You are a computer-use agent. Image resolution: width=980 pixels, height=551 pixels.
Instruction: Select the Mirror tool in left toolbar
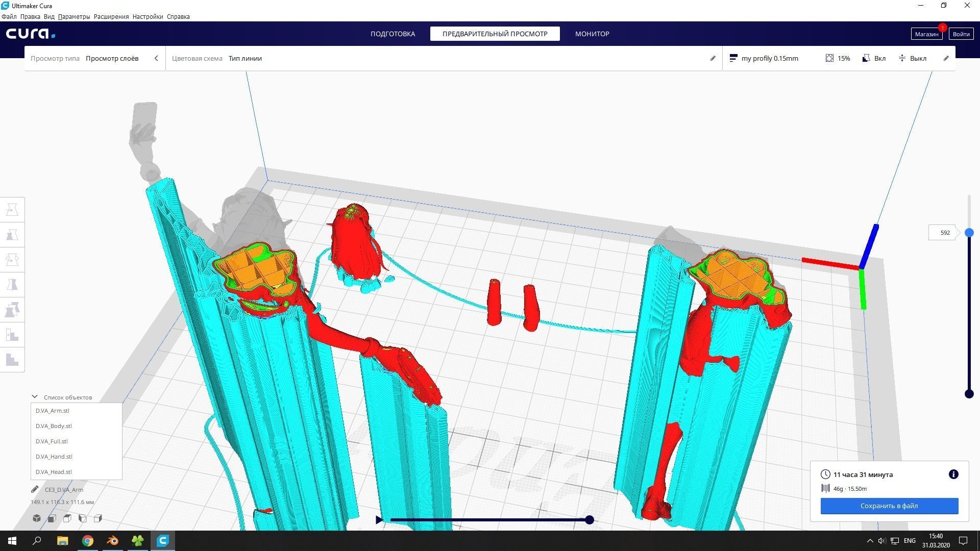(12, 285)
